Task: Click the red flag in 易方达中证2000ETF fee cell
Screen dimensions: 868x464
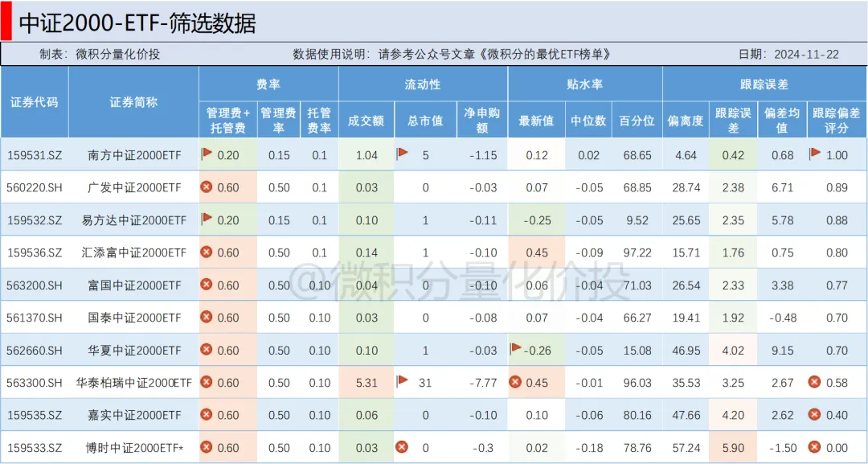Action: pos(207,219)
